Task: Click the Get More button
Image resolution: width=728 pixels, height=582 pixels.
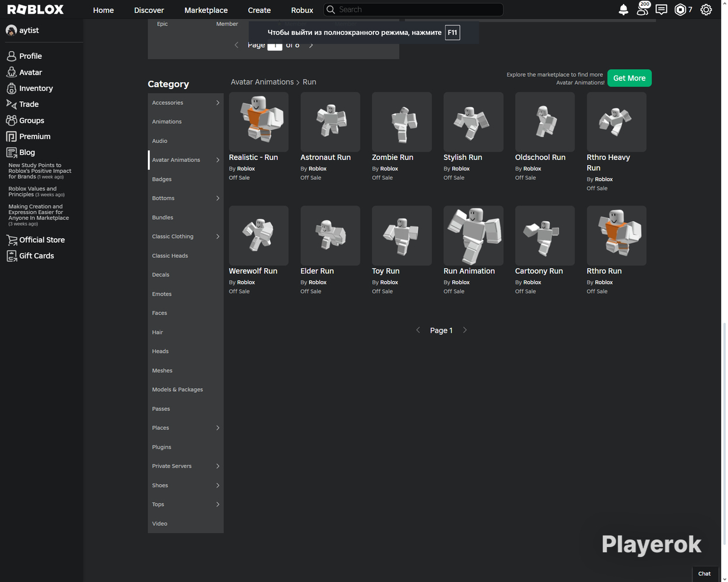Action: [x=630, y=78]
